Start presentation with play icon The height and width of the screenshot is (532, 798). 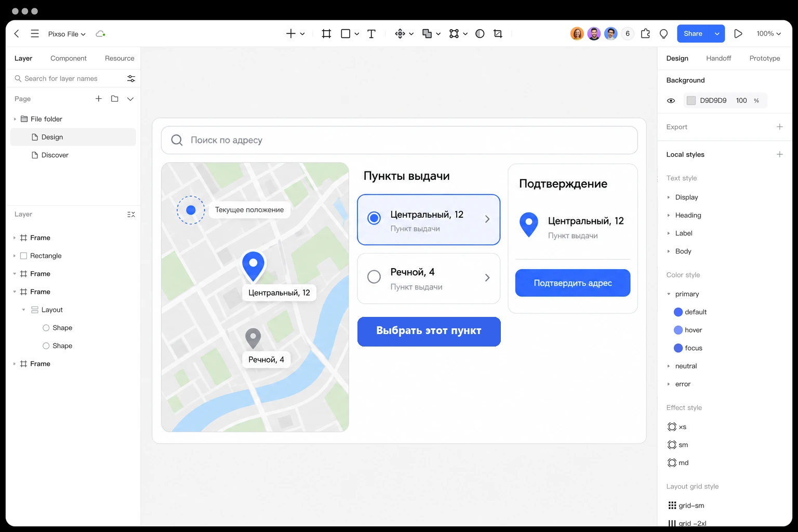[x=738, y=34]
